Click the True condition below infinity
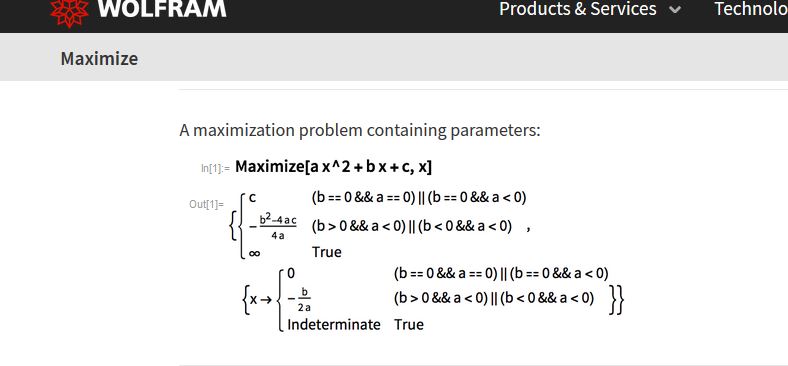Image resolution: width=788 pixels, height=366 pixels. coord(327,252)
